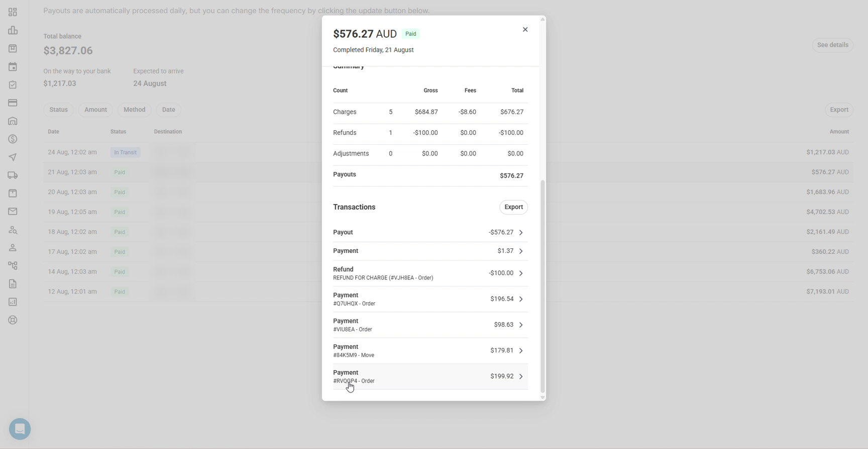Viewport: 868px width, 449px height.
Task: Open the hierarchy tree sidebar icon
Action: 13,266
